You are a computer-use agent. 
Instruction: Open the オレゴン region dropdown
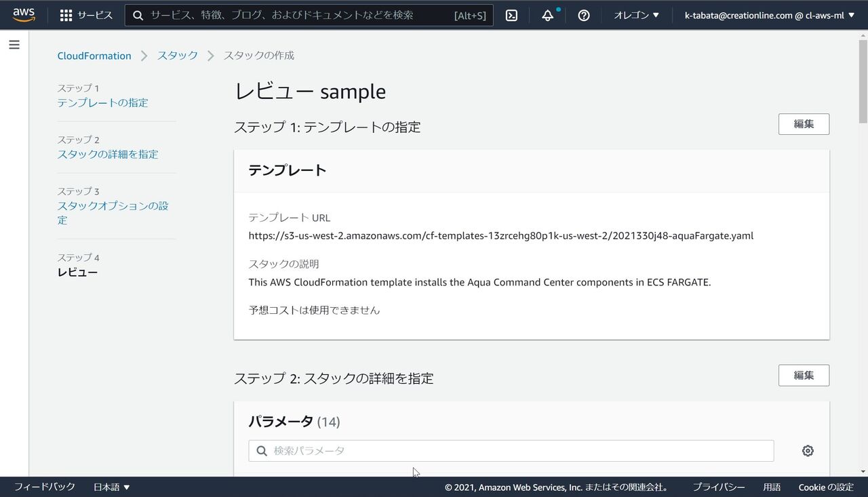[636, 15]
